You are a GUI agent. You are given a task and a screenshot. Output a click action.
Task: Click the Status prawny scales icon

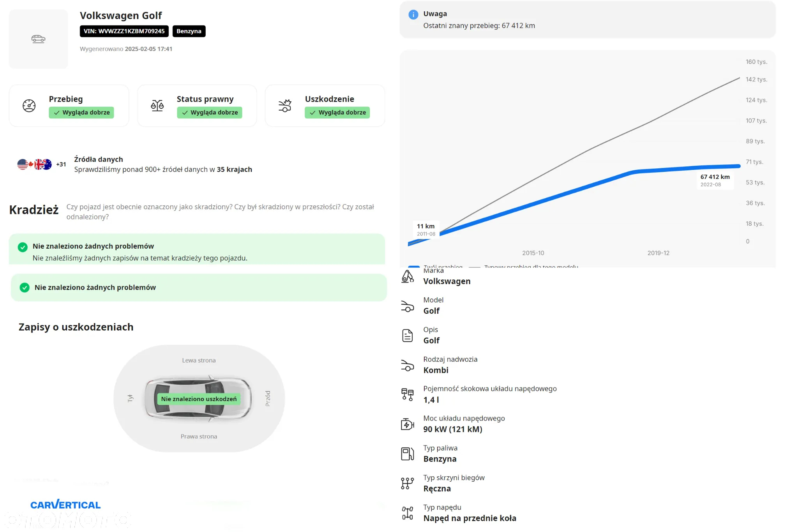pos(157,106)
